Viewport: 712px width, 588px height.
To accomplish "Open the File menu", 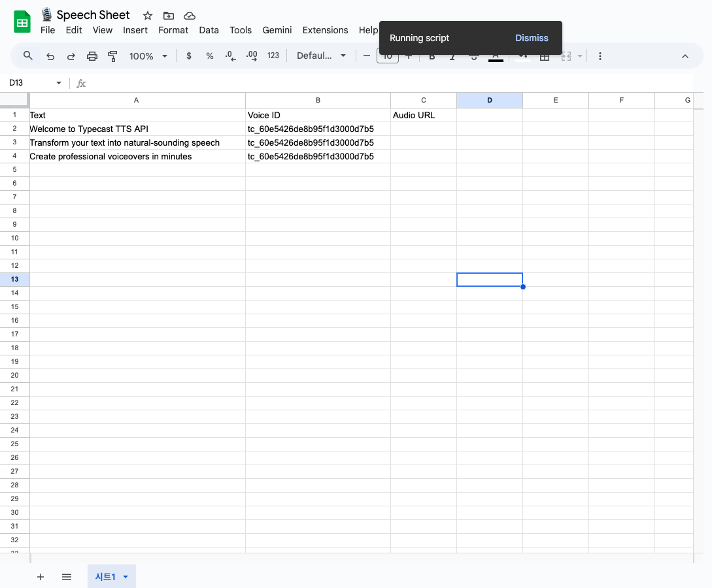I will 48,30.
